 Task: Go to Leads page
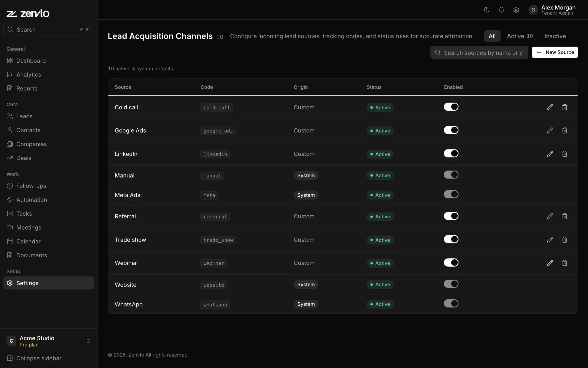pos(49,116)
